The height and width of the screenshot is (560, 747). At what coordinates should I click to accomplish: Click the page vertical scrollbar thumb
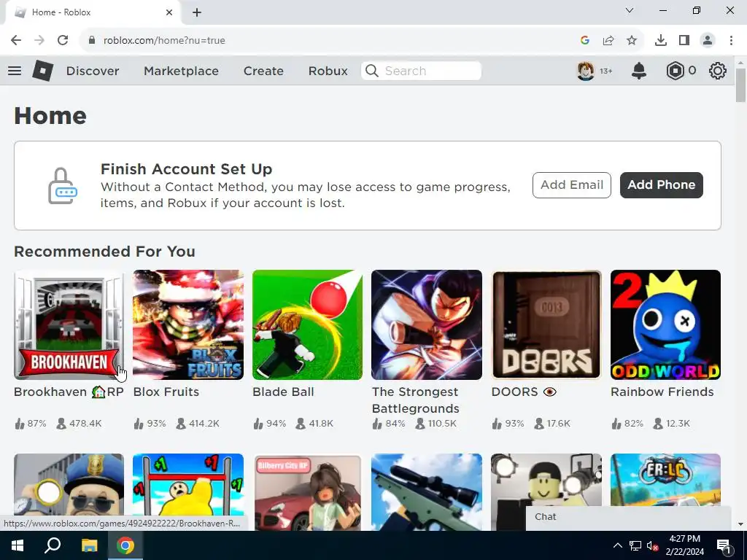point(740,85)
